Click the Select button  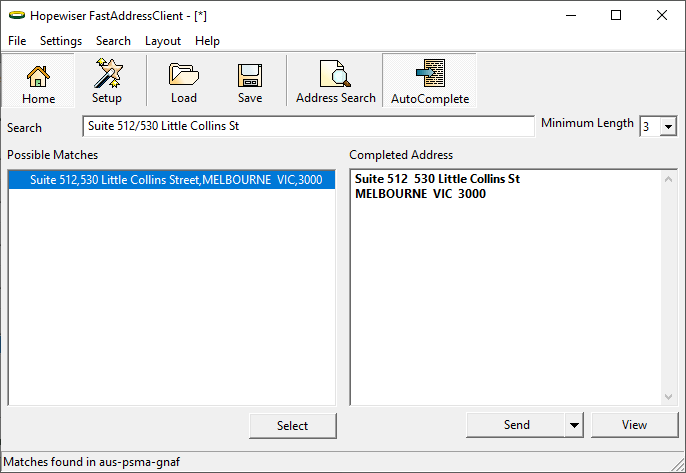(x=293, y=426)
